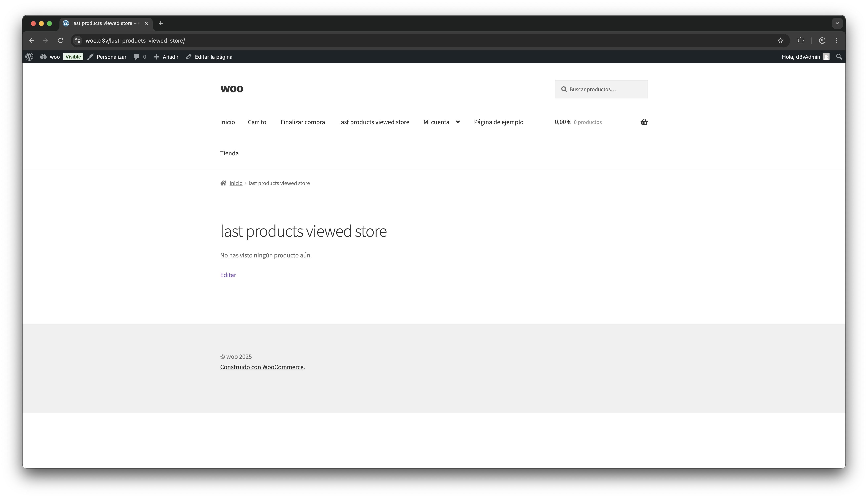This screenshot has width=868, height=498.
Task: Open the browser extensions puzzle icon
Action: point(800,41)
